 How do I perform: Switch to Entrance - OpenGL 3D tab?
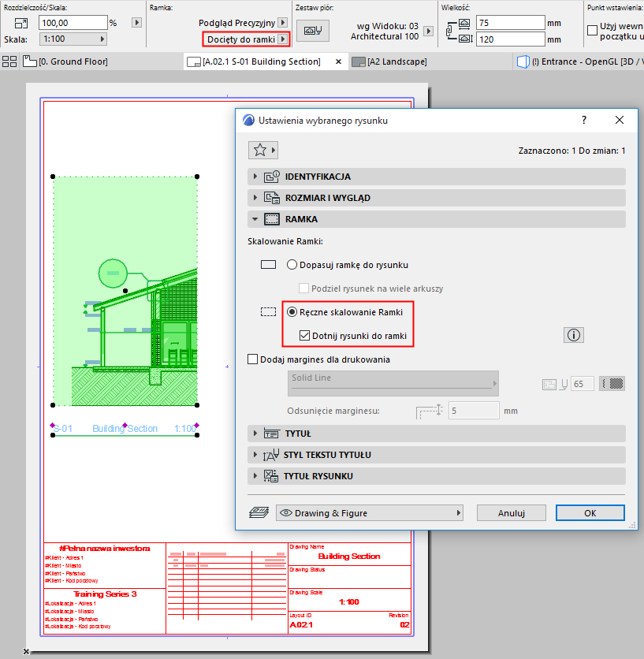coord(580,61)
